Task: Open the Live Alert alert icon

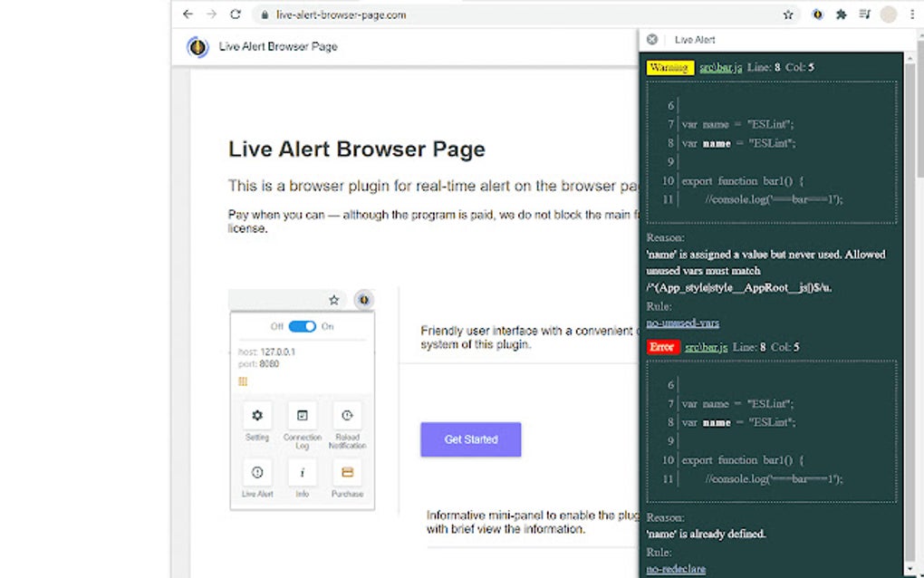Action: click(256, 473)
